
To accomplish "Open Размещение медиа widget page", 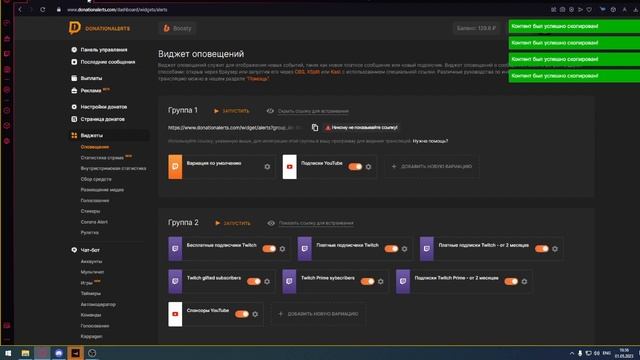I will [x=102, y=190].
